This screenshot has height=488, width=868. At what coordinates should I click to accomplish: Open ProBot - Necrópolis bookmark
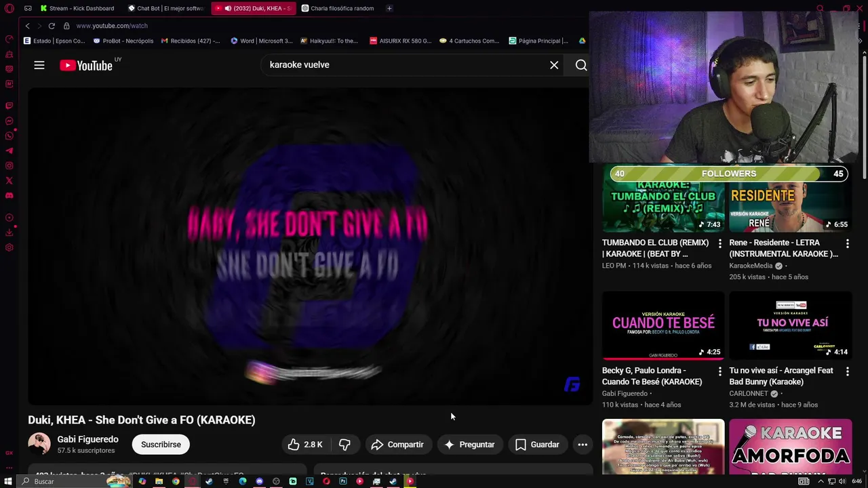[x=123, y=41]
